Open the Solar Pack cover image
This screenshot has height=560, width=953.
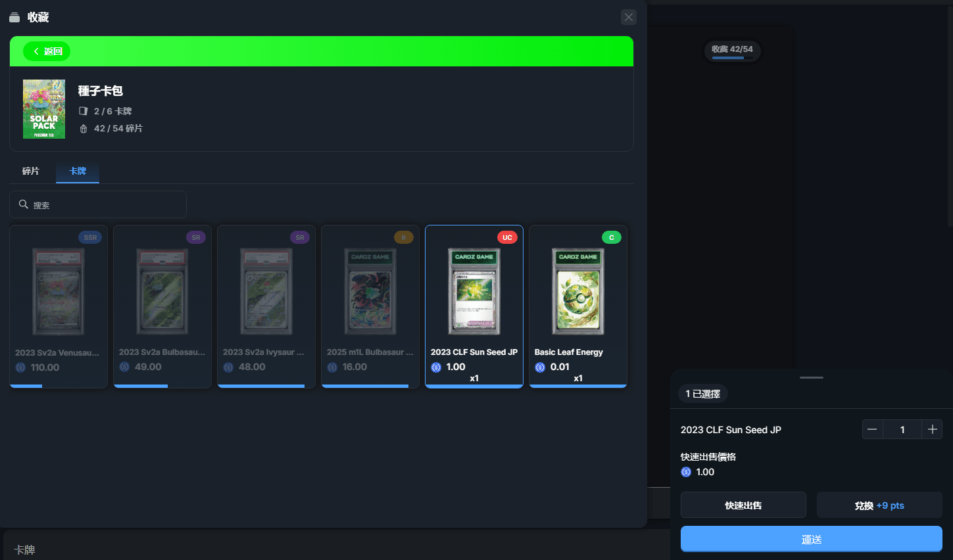[44, 109]
